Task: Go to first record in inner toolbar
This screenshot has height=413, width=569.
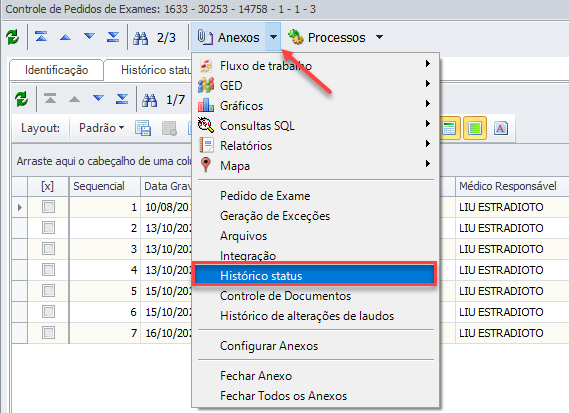Action: click(x=50, y=99)
